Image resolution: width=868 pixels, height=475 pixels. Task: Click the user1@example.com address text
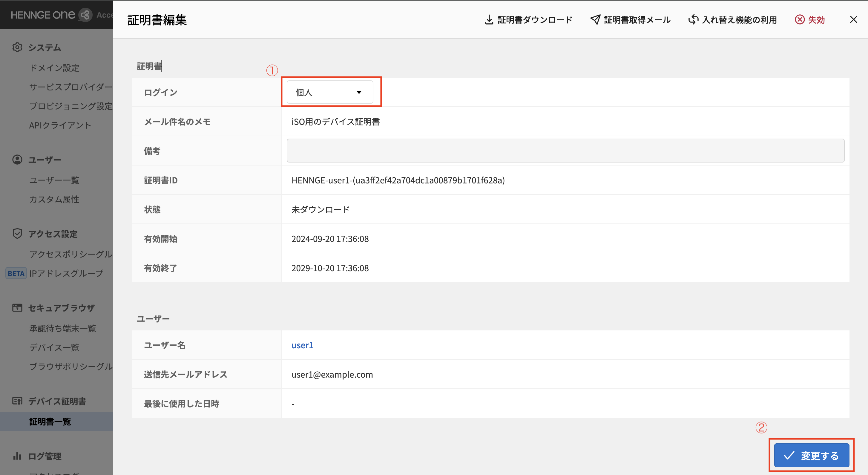tap(332, 375)
